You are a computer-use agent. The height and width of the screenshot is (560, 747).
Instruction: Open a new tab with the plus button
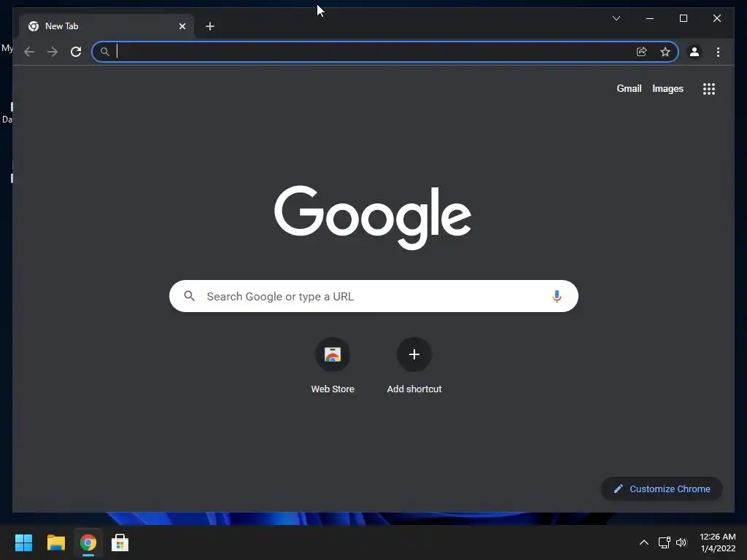pyautogui.click(x=210, y=26)
